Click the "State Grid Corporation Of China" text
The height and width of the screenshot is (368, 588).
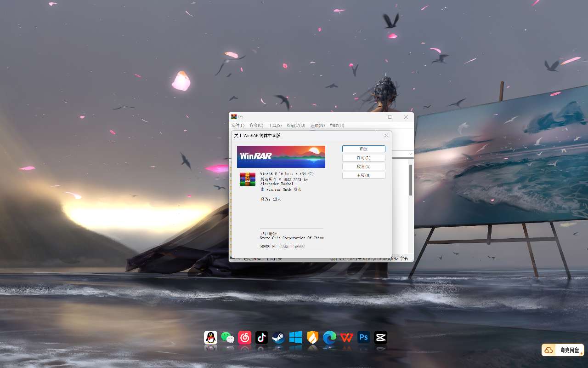pyautogui.click(x=292, y=238)
